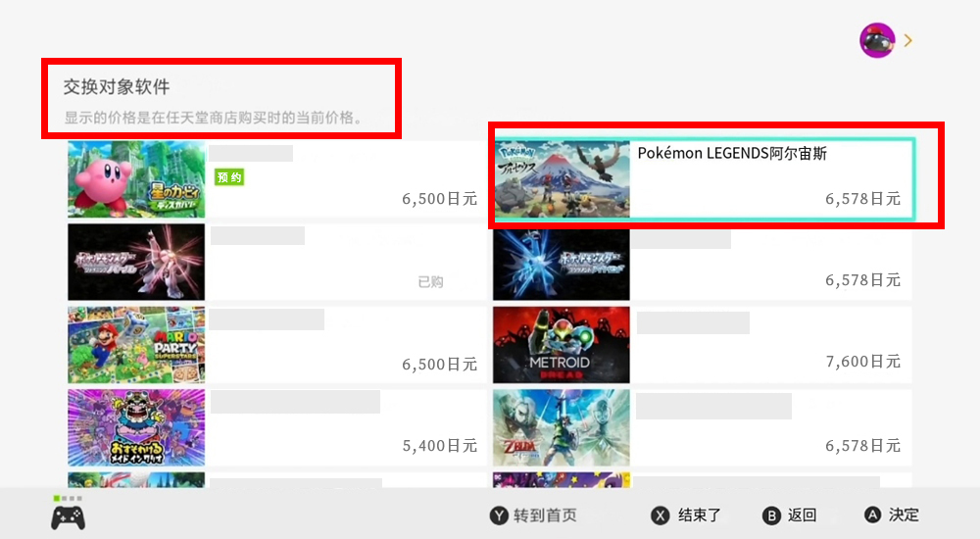Select the Zelda Skyward Sword thumbnail

pyautogui.click(x=562, y=427)
